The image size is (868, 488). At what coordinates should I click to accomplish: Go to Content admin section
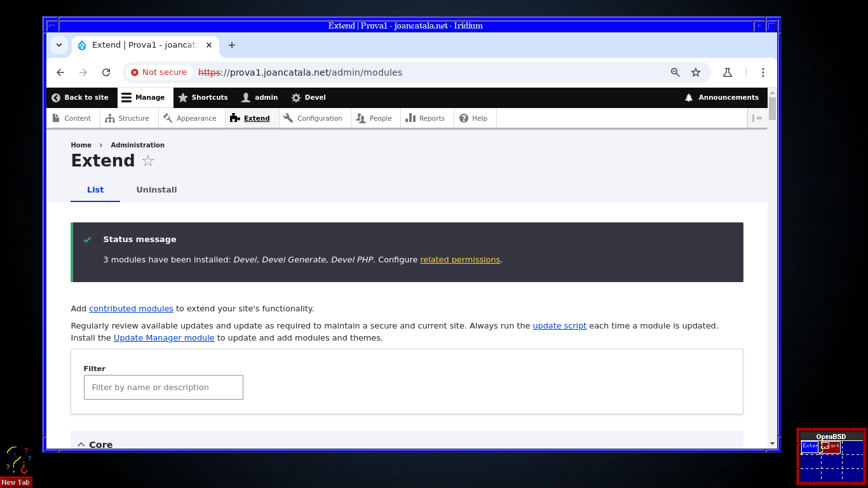pyautogui.click(x=72, y=118)
